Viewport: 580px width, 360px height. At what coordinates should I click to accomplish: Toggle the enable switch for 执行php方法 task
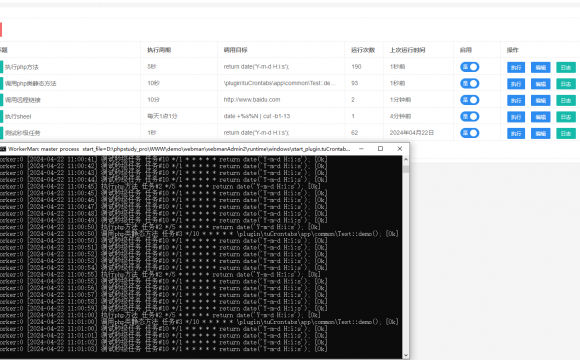[x=469, y=67]
